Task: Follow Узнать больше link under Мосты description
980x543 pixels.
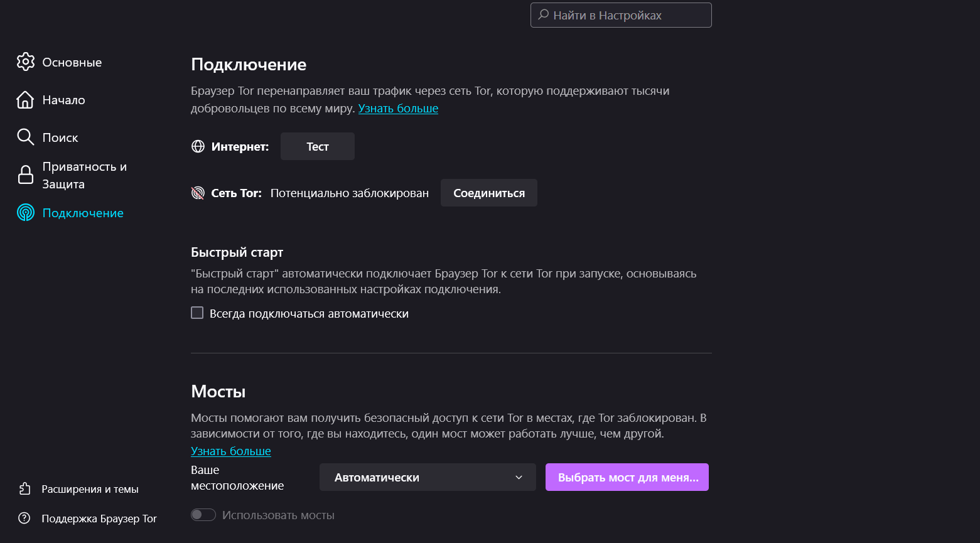Action: (231, 451)
